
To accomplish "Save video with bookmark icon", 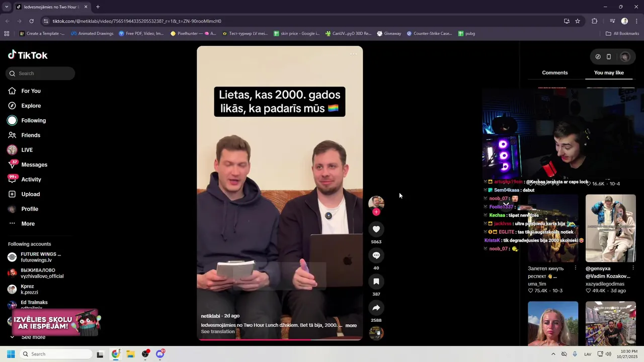I will (x=376, y=282).
